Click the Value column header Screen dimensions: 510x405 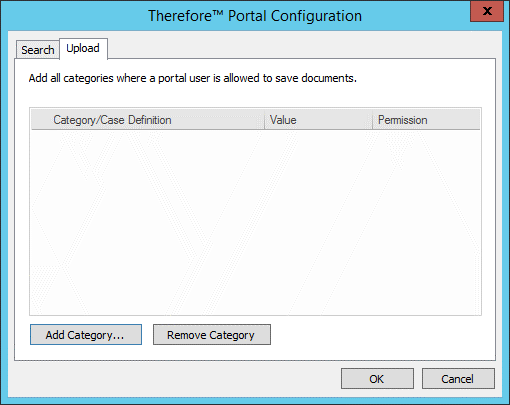coord(318,120)
